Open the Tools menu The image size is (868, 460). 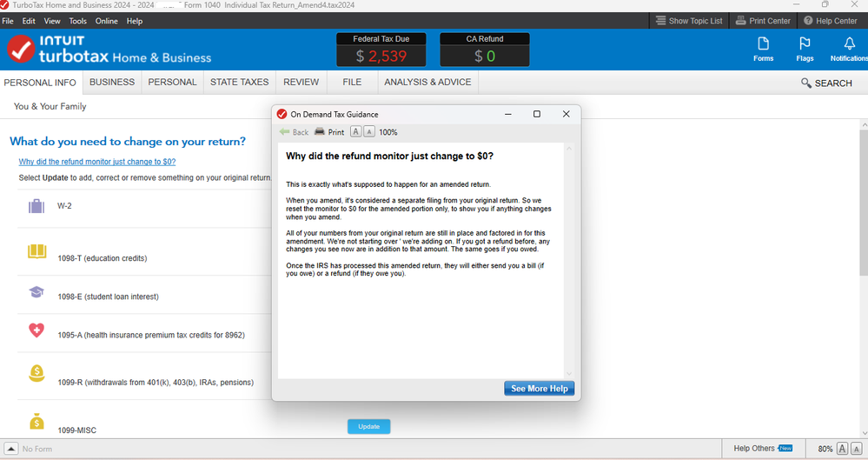pos(77,21)
